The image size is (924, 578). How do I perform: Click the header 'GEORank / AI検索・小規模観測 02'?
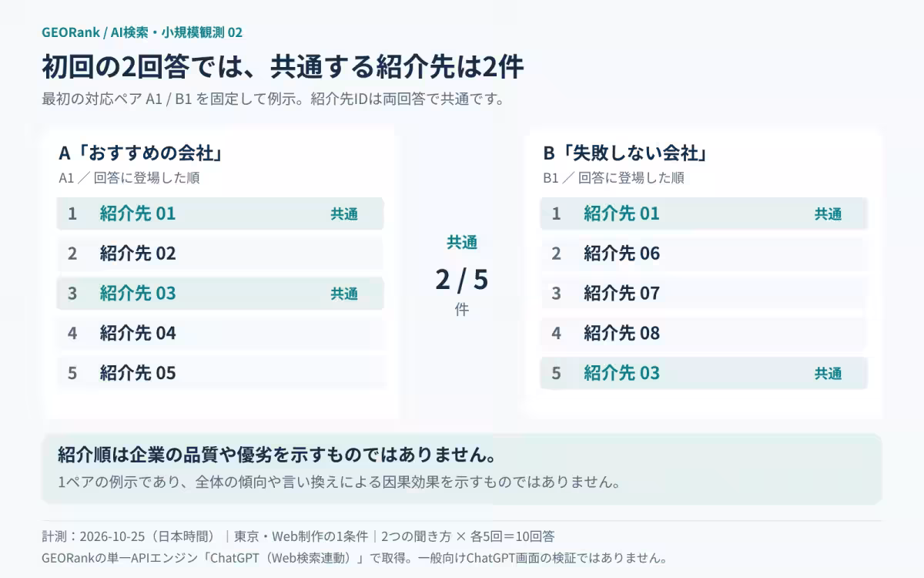pyautogui.click(x=142, y=32)
